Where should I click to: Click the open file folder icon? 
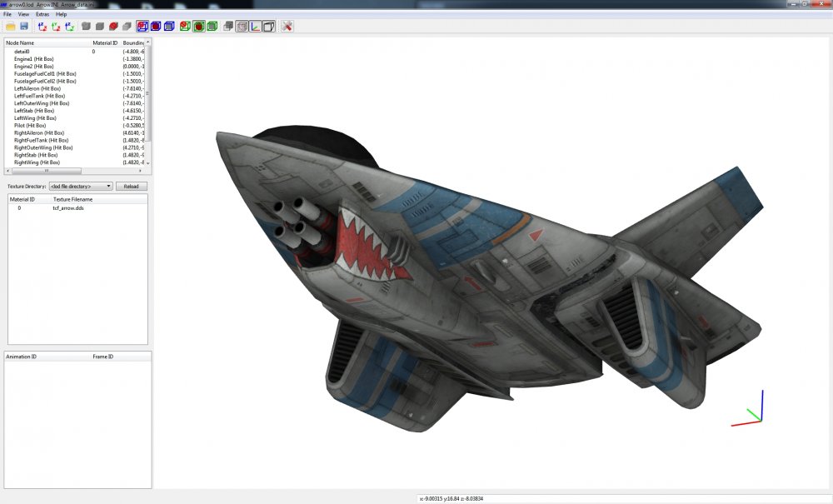[11, 26]
